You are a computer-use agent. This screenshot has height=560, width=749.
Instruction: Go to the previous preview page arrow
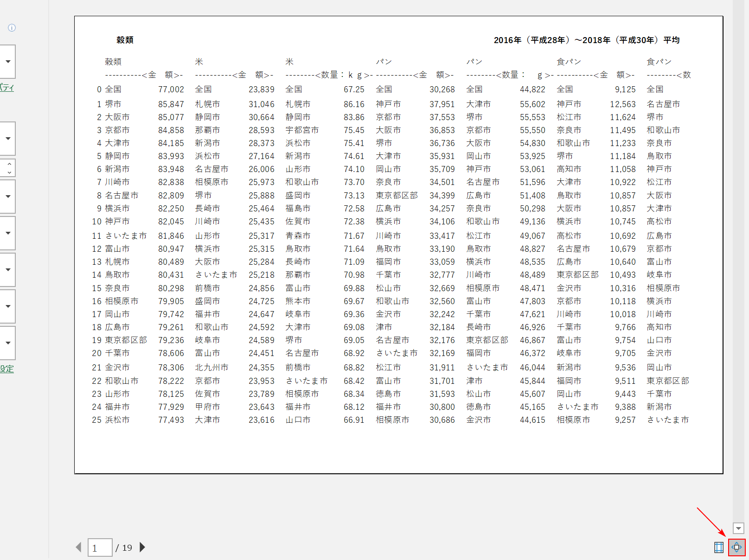(78, 547)
